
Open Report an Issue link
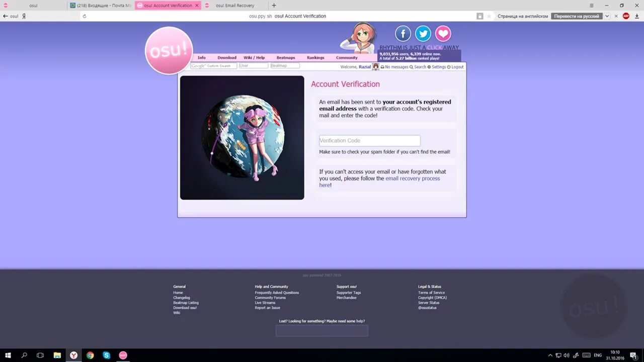click(267, 308)
